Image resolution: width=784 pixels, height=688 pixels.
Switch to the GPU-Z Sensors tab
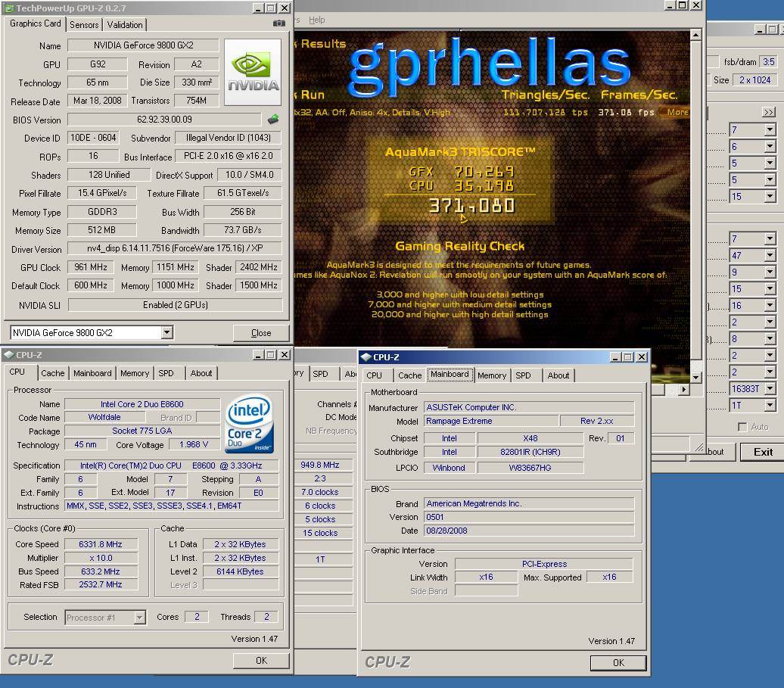tap(84, 24)
